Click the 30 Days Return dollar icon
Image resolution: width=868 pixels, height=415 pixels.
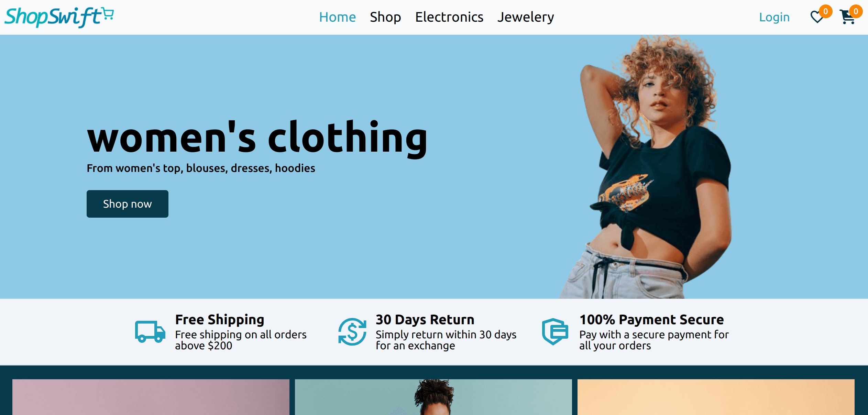(352, 332)
